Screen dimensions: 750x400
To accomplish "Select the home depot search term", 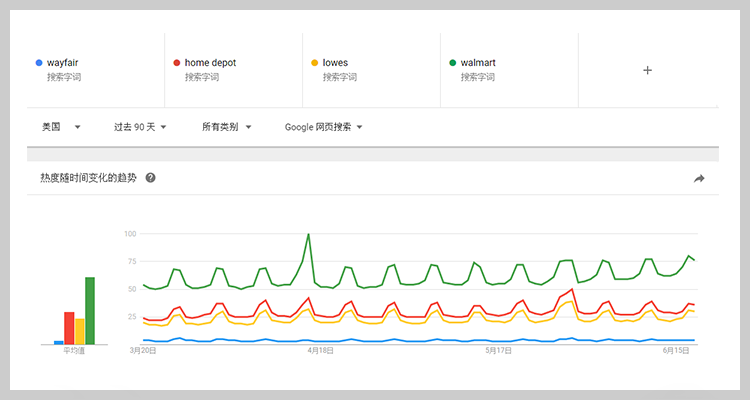I will pos(210,63).
